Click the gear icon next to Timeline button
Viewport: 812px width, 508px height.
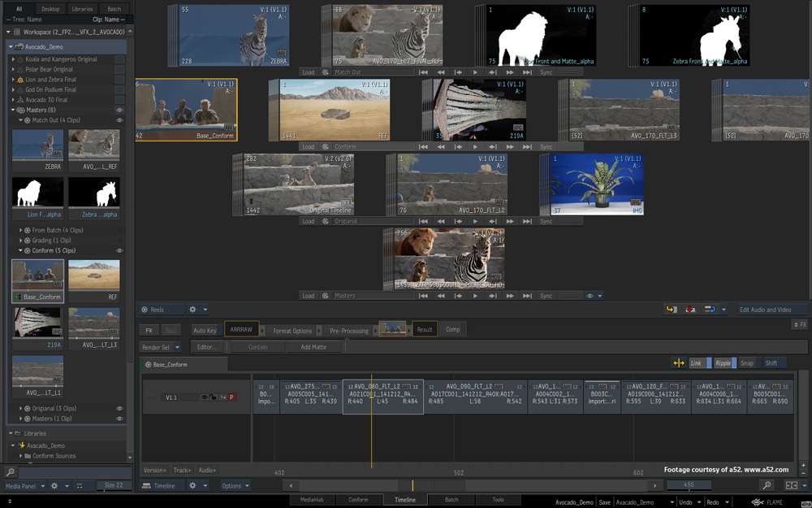coord(192,486)
